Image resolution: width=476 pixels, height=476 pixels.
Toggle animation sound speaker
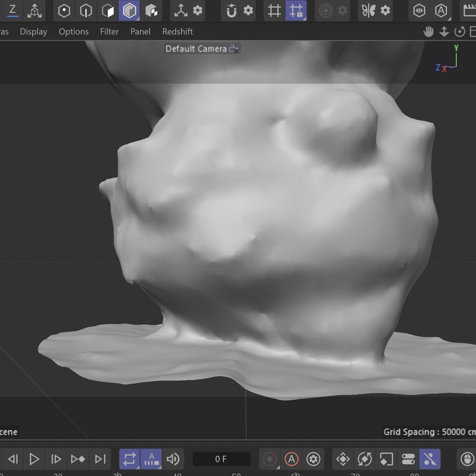[x=173, y=459]
